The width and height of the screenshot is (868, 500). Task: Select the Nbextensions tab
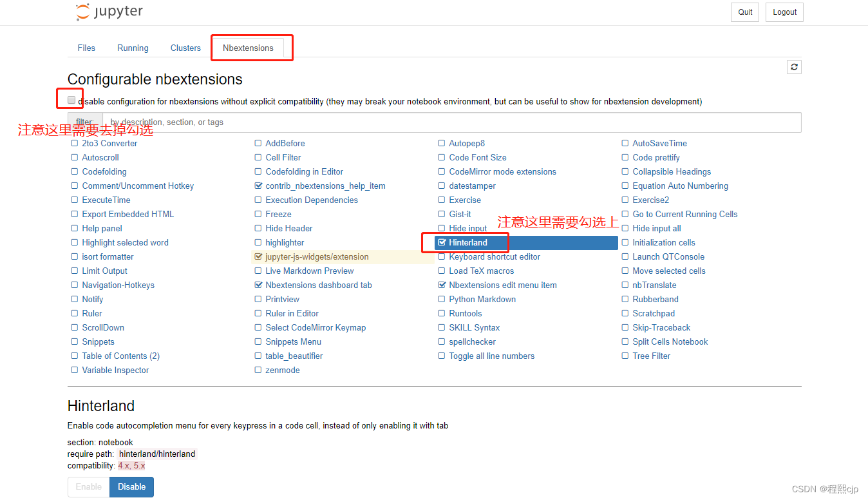pyautogui.click(x=248, y=48)
